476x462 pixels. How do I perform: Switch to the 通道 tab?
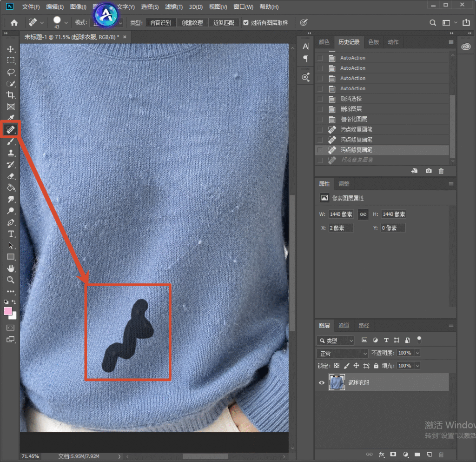pos(344,326)
